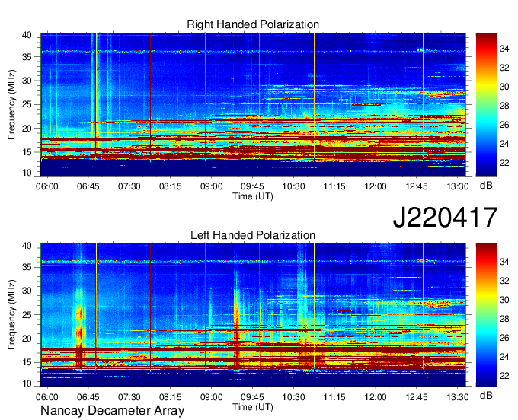Click the "Left Handed Polarization" plot title

[253, 235]
